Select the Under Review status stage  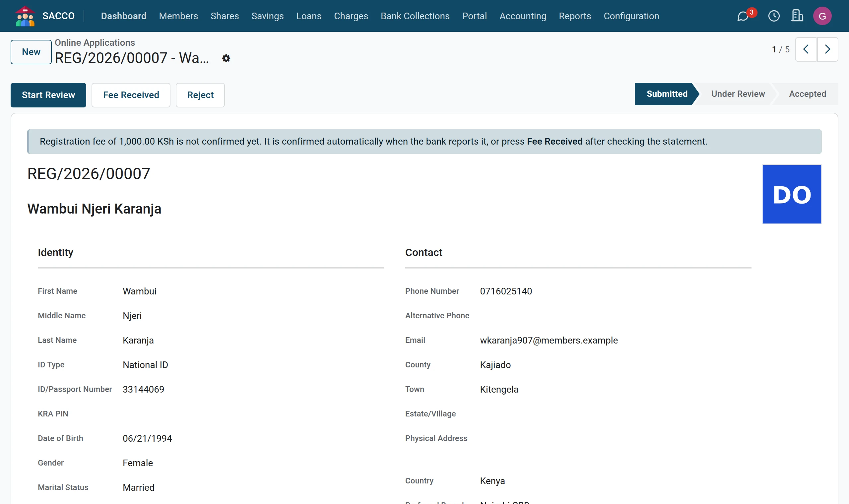pos(738,94)
